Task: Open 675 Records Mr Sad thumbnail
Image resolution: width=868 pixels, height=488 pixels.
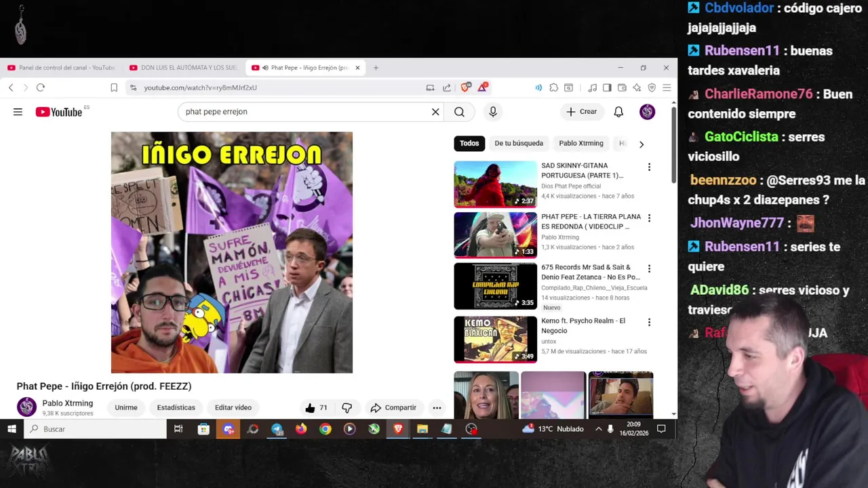Action: [x=495, y=286]
